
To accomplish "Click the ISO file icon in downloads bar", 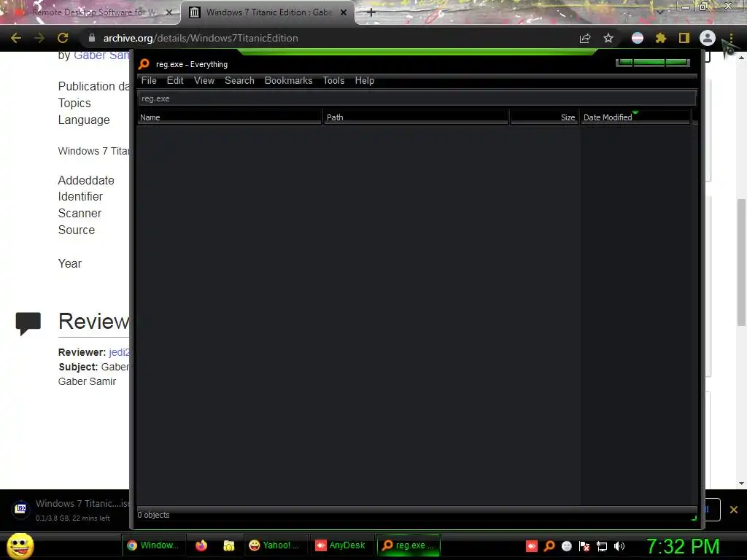I will point(21,508).
